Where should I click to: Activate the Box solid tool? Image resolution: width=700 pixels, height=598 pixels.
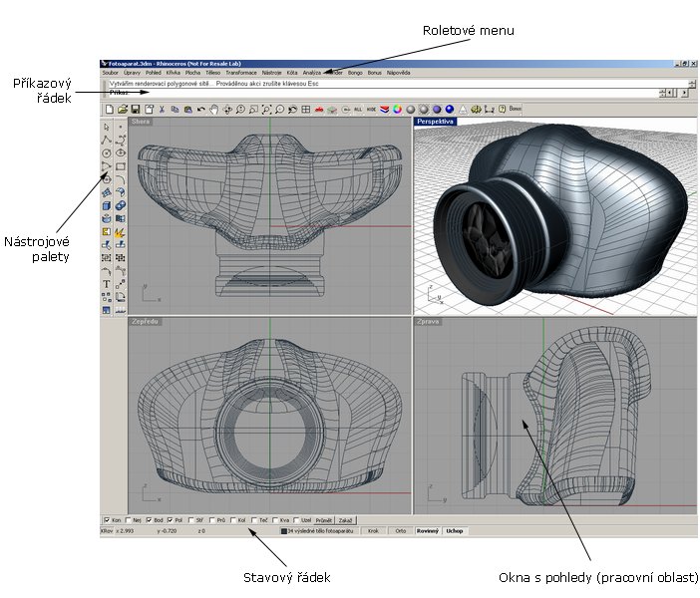[107, 205]
